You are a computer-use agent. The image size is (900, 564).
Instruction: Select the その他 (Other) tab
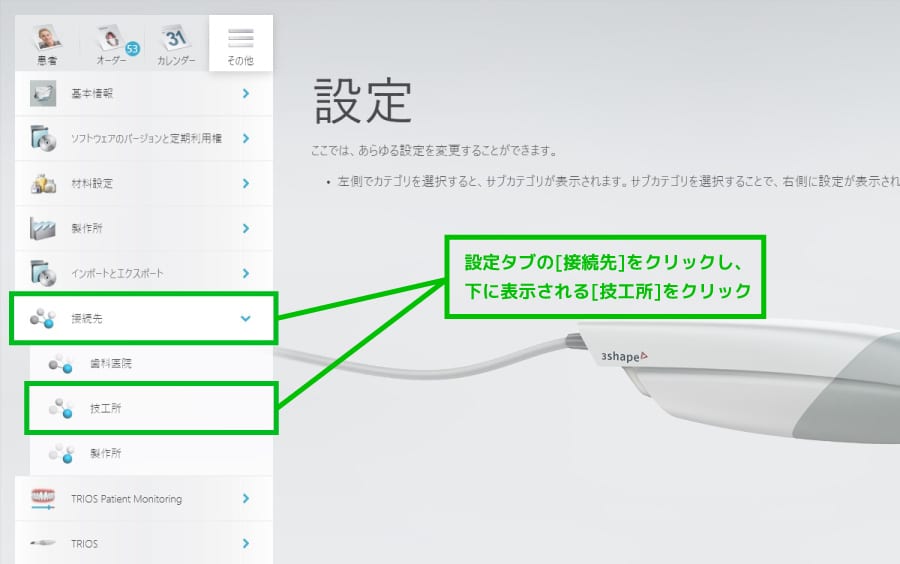(240, 44)
